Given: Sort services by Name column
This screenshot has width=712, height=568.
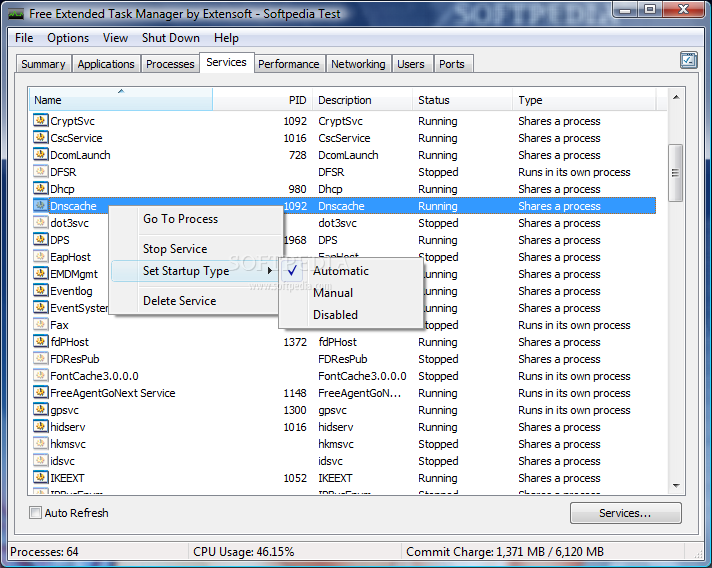Looking at the screenshot, I should click(x=121, y=99).
